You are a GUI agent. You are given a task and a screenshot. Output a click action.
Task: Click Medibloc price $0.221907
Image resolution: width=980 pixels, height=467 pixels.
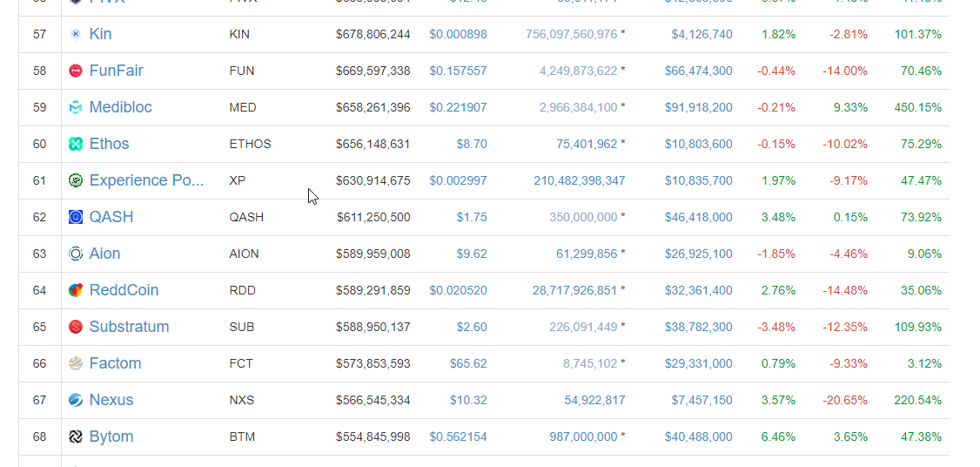click(x=458, y=108)
